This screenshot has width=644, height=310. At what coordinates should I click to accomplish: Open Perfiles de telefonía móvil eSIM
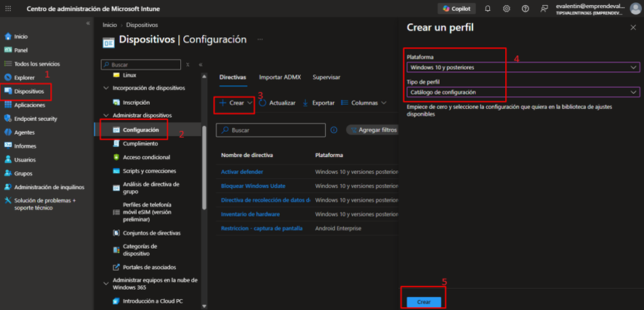point(148,212)
